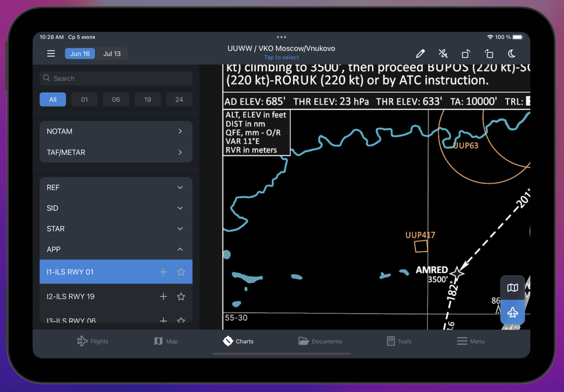Tap the 55-30 latitude label
Screen dimensions: 564x392
click(236, 318)
